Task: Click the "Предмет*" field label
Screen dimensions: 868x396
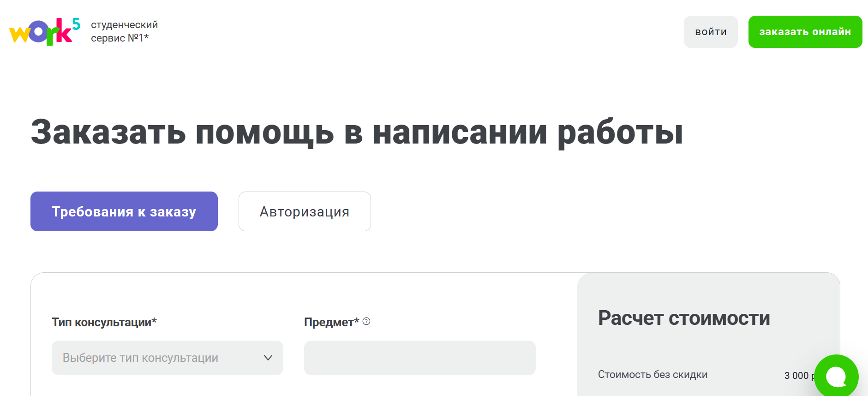Action: tap(331, 322)
